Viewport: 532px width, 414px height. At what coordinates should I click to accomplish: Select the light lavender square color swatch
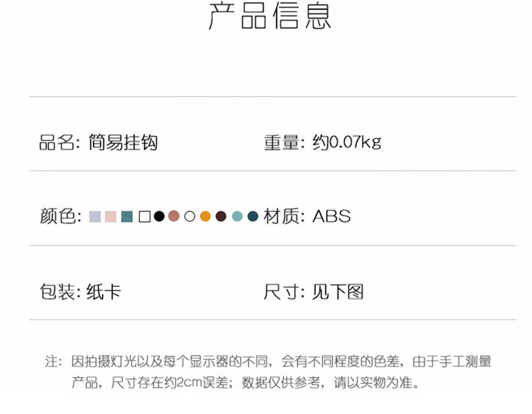[x=95, y=216]
